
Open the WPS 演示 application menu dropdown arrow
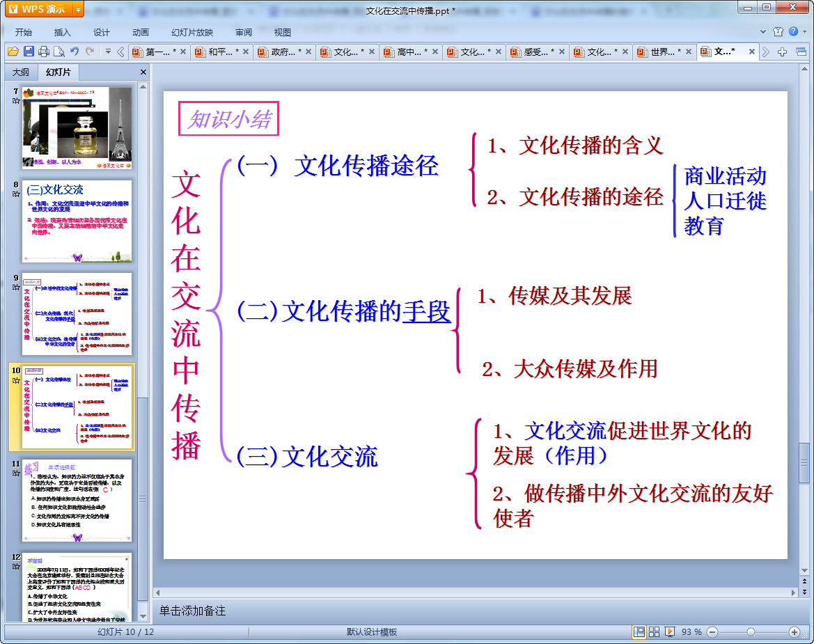point(78,9)
